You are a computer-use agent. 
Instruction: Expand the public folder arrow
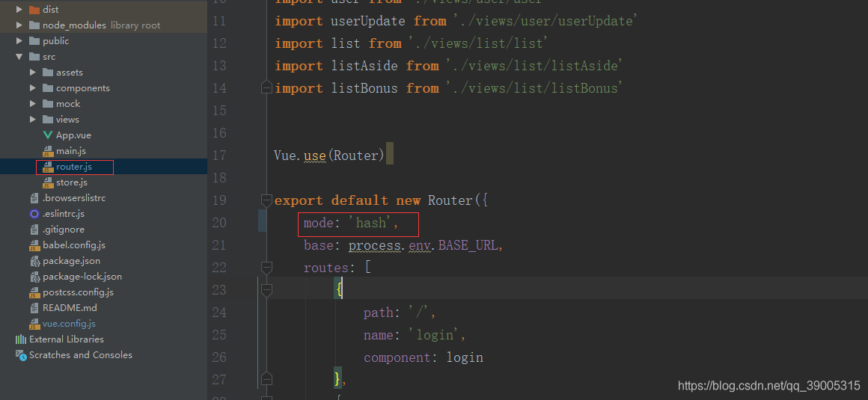click(x=19, y=41)
